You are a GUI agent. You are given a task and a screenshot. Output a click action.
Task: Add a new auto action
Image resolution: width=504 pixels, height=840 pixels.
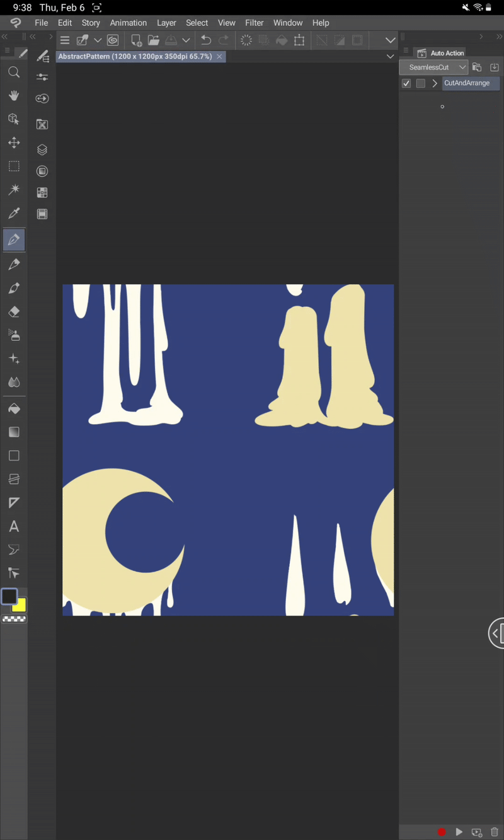click(x=477, y=832)
